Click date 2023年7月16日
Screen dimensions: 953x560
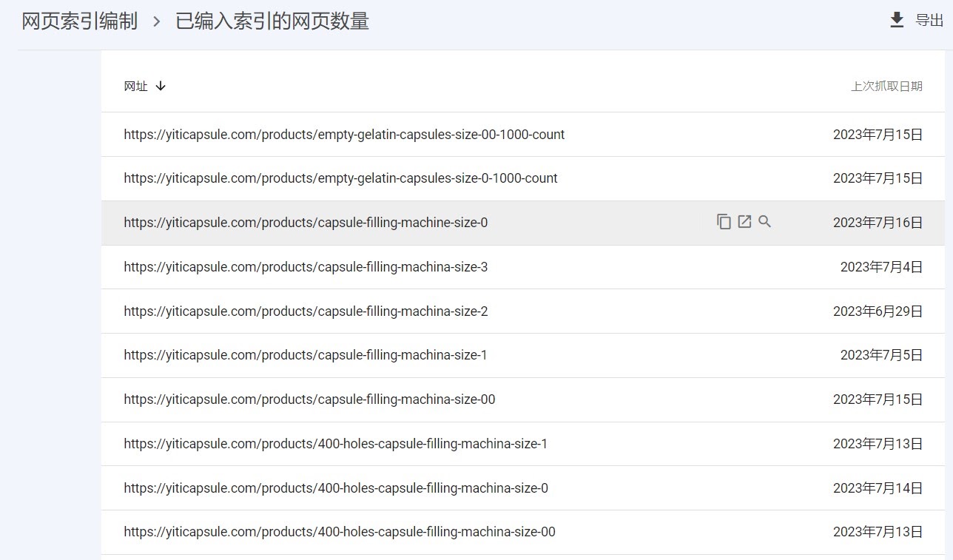click(878, 223)
